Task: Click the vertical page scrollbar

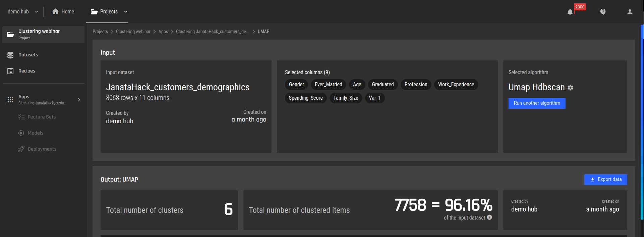Action: click(642, 122)
